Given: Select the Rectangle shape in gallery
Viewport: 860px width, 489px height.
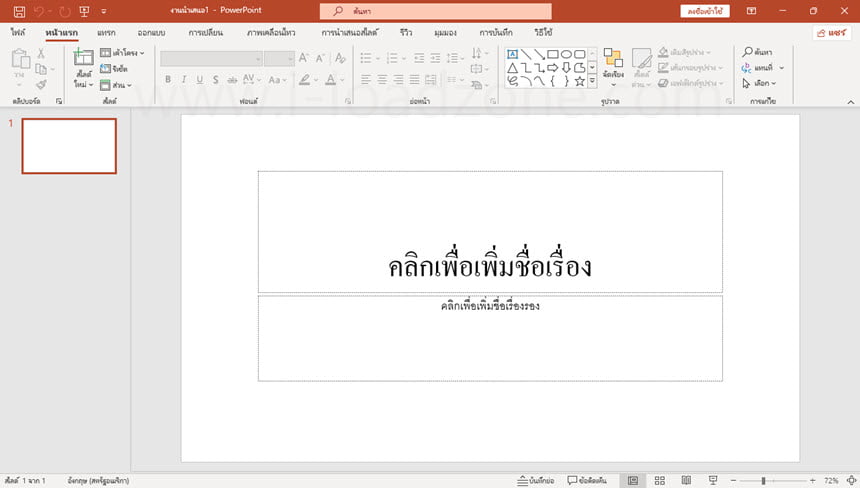Looking at the screenshot, I should point(552,54).
